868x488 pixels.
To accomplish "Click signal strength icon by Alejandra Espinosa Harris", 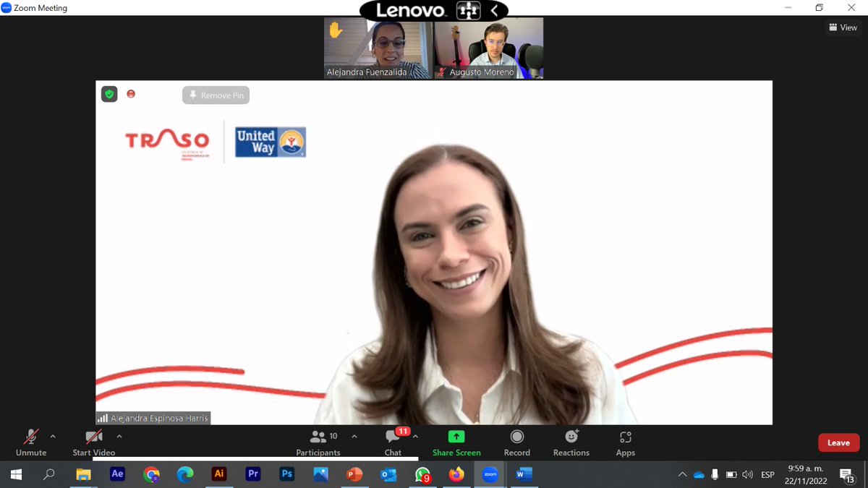I will [103, 418].
